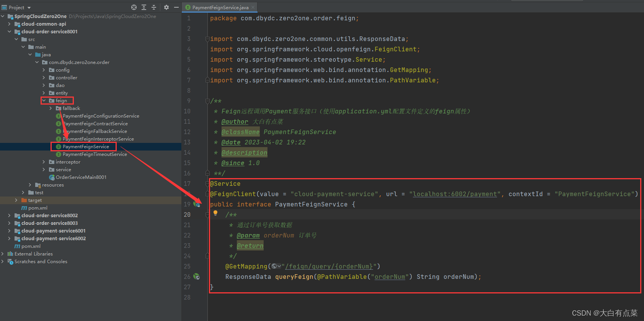Viewport: 644px width, 321px height.
Task: Click the gutter icon on line 26
Action: pyautogui.click(x=197, y=277)
